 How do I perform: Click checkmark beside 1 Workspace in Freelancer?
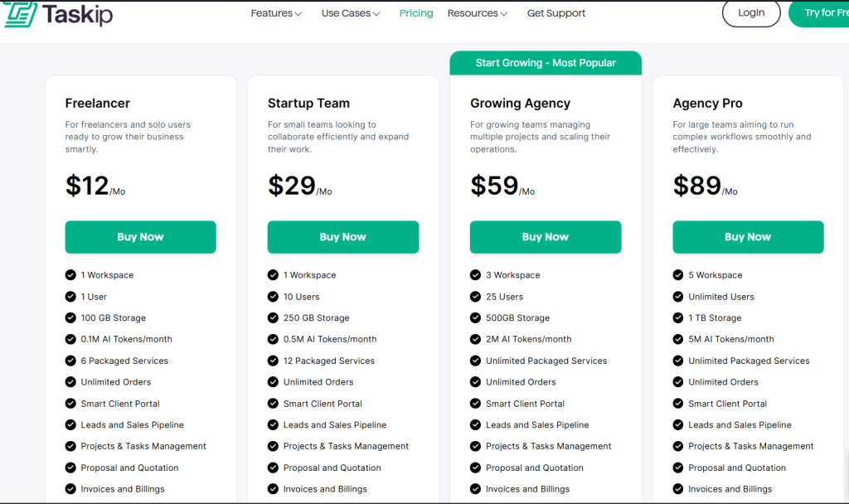click(70, 274)
